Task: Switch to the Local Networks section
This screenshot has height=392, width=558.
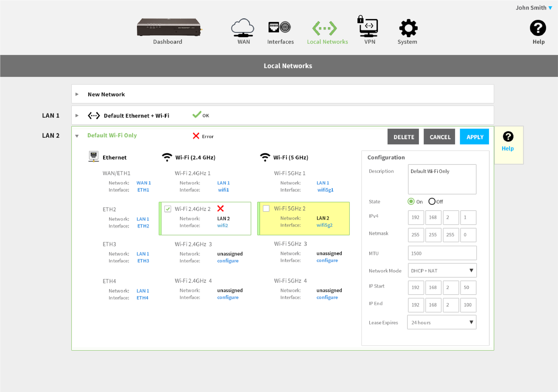Action: pos(327,41)
